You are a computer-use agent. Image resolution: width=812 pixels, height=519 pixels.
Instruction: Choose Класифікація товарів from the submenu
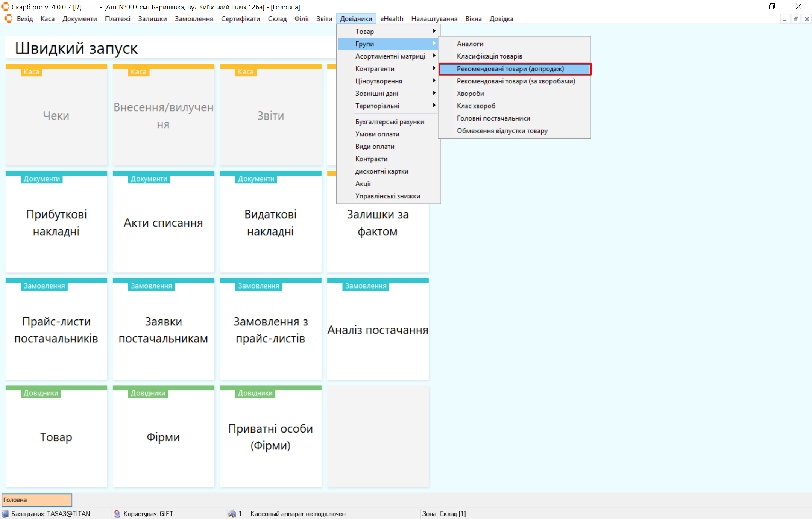point(489,56)
